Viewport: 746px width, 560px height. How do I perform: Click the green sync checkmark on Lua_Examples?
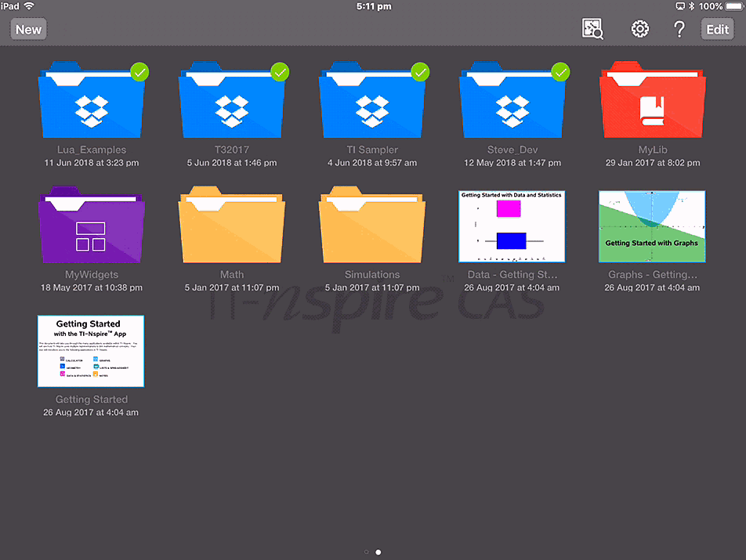tap(139, 72)
